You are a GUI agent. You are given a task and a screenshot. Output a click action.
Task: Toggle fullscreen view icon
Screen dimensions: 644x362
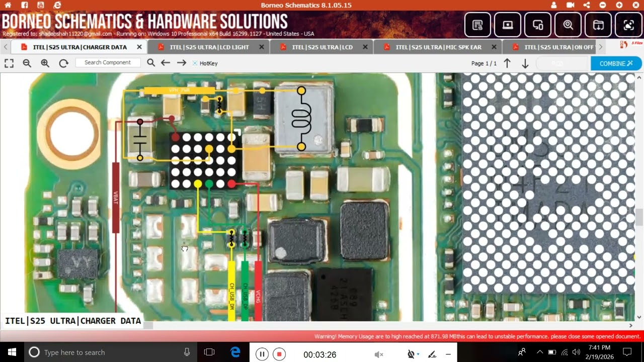click(x=9, y=63)
